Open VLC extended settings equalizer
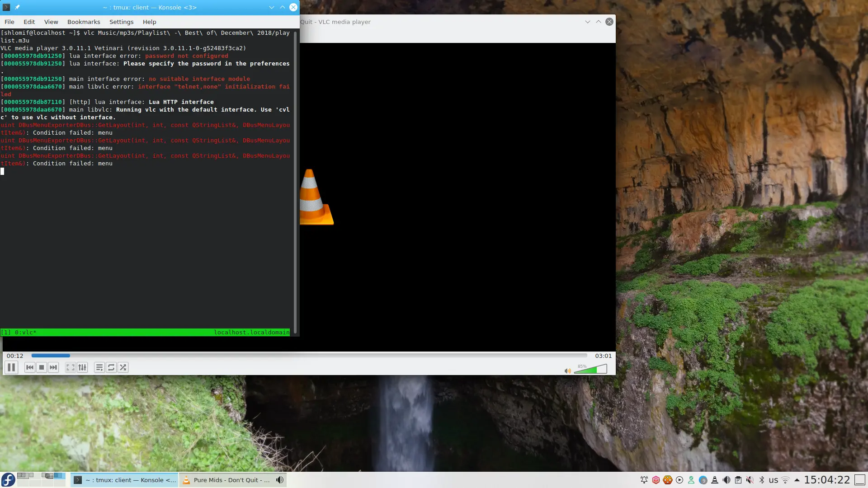Image resolution: width=868 pixels, height=488 pixels. pos(82,367)
